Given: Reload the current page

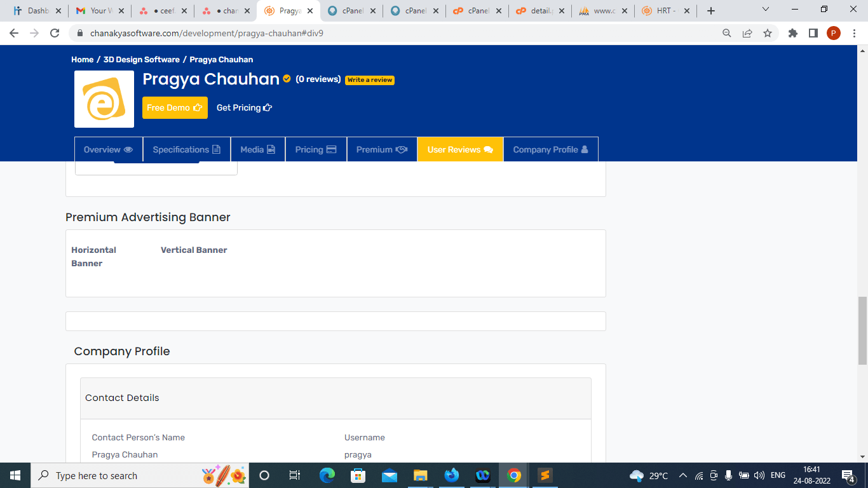Looking at the screenshot, I should (55, 33).
